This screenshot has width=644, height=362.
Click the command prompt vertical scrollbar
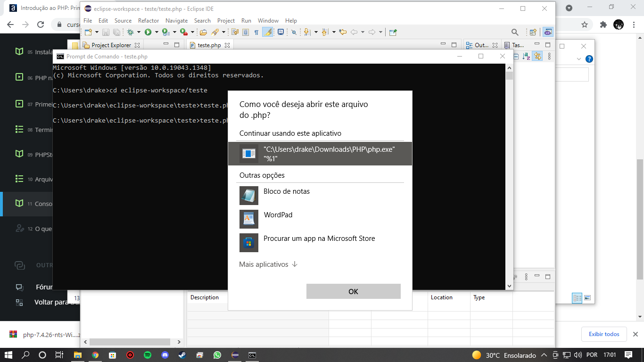coord(509,177)
